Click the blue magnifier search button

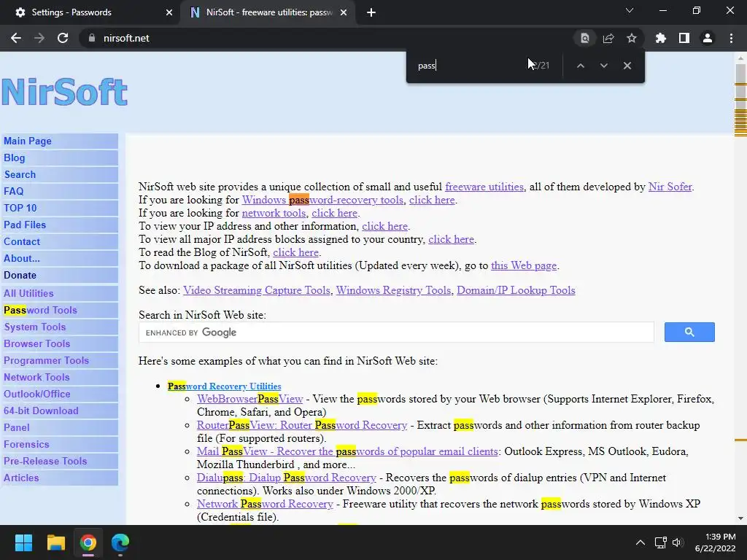click(689, 332)
